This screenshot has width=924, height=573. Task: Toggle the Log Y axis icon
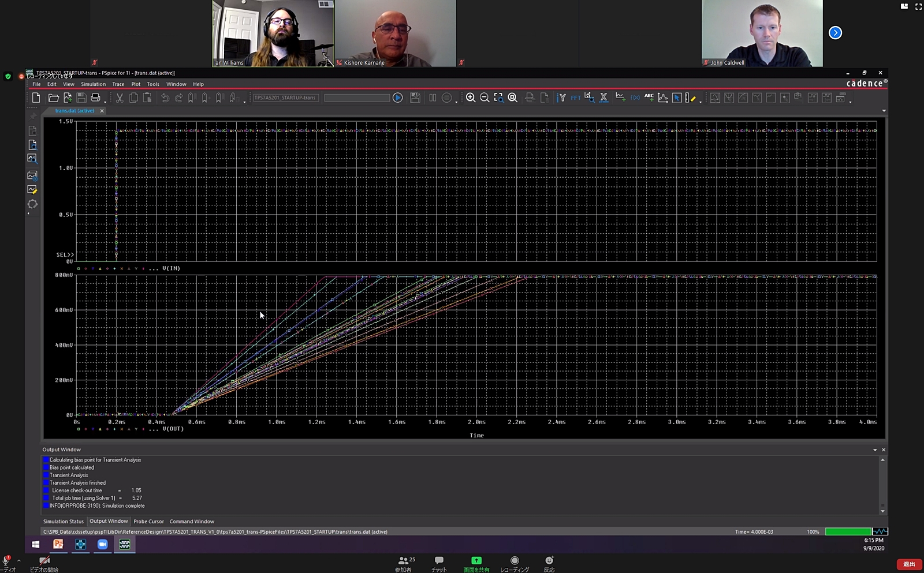click(x=562, y=98)
